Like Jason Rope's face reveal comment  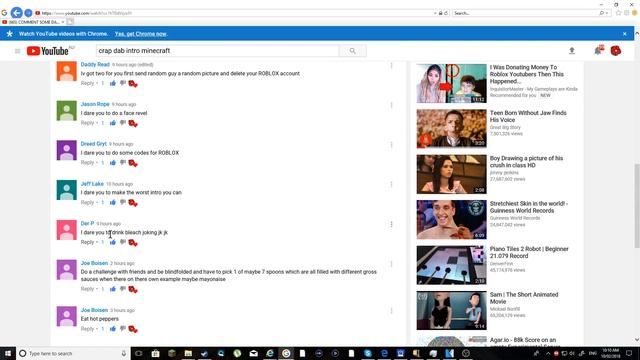click(113, 123)
